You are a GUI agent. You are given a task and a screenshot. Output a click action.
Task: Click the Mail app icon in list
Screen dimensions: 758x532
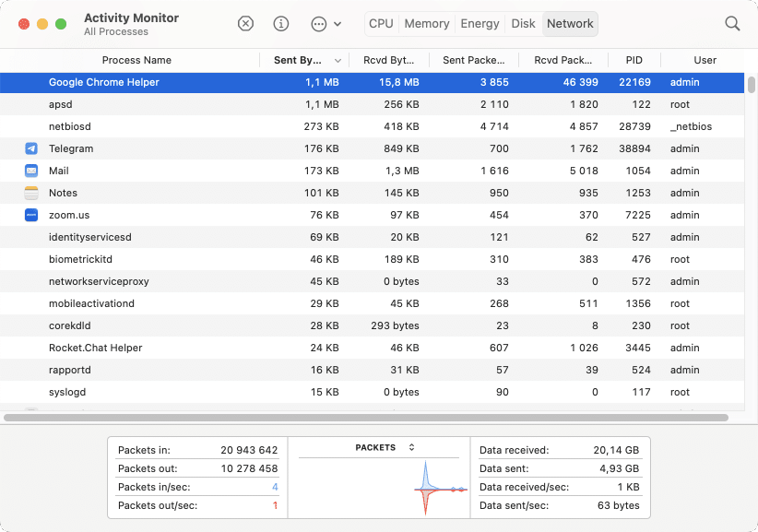(31, 171)
